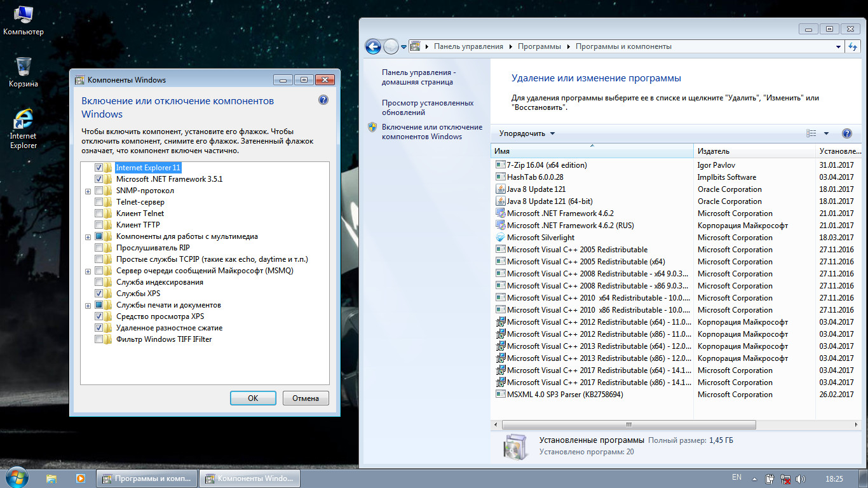Open dropdown after Программы breadcrumb

[568, 46]
